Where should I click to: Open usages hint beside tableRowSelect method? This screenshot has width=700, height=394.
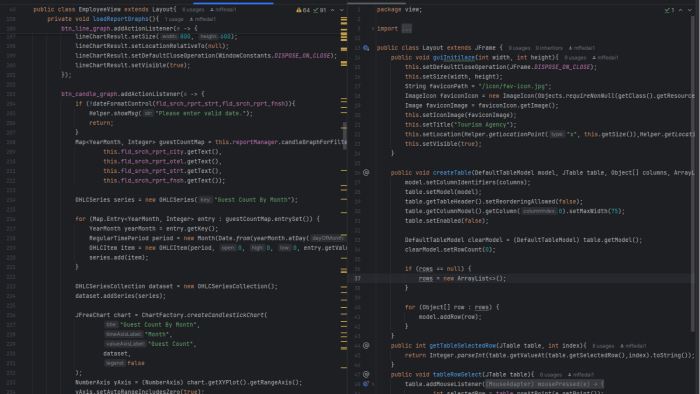(550, 375)
